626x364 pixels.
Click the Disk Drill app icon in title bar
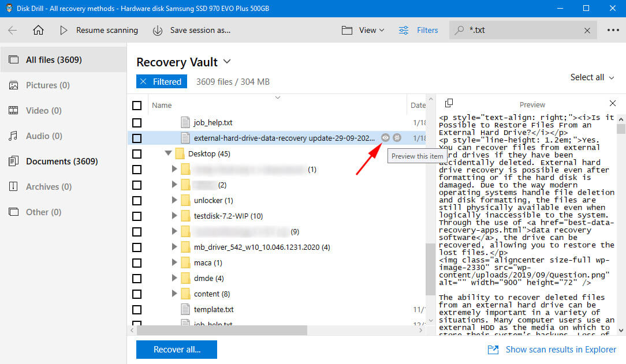(x=9, y=8)
